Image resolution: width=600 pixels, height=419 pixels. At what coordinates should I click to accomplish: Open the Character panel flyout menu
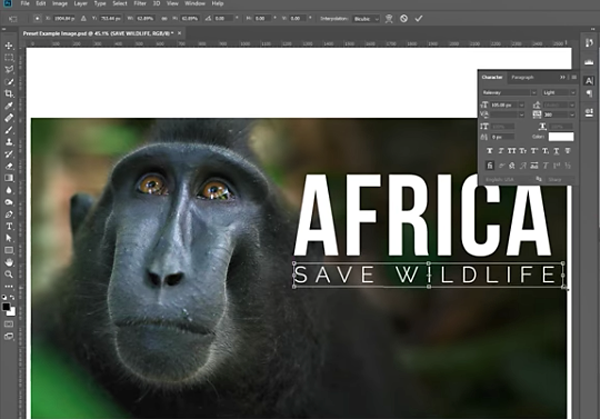[x=574, y=77]
